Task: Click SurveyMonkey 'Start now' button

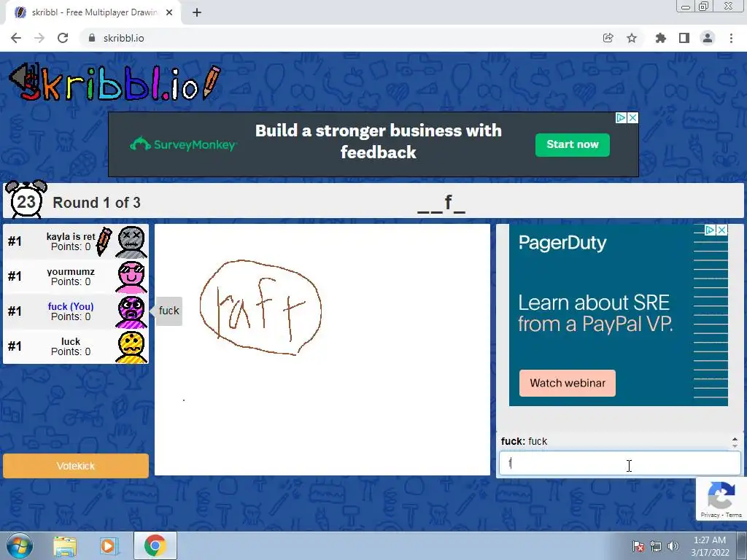Action: click(x=572, y=145)
